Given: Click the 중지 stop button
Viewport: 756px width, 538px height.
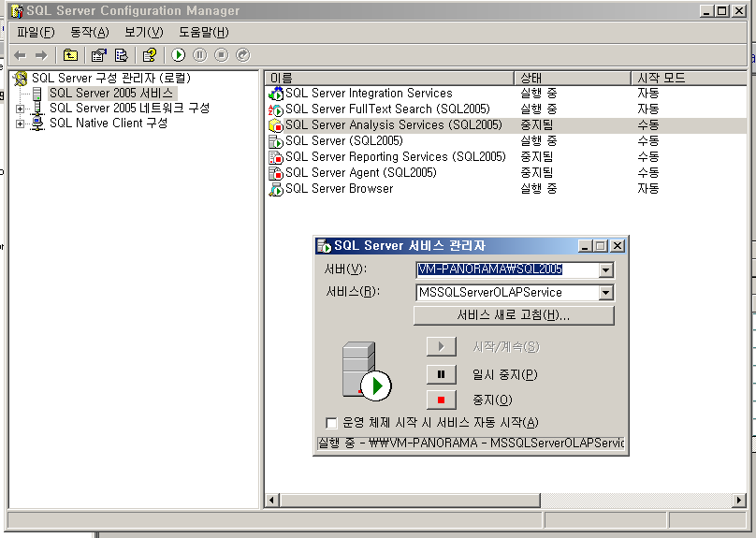Looking at the screenshot, I should 442,400.
